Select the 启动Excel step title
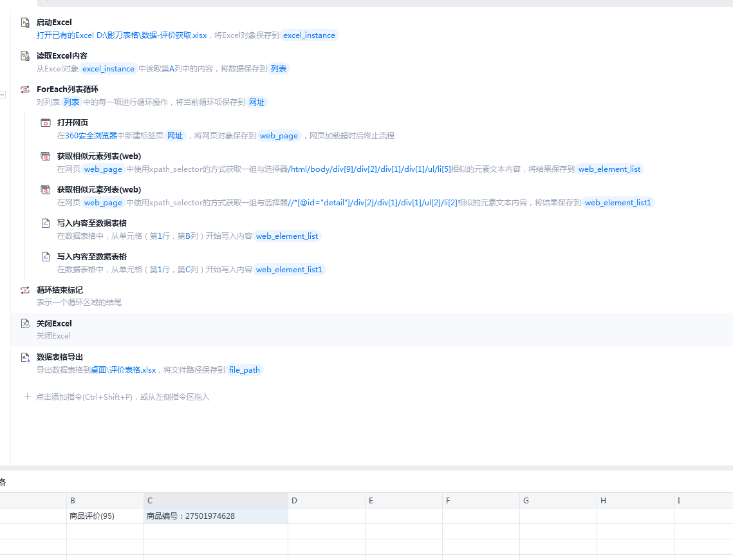Screen dimensions: 733x560 (x=54, y=23)
